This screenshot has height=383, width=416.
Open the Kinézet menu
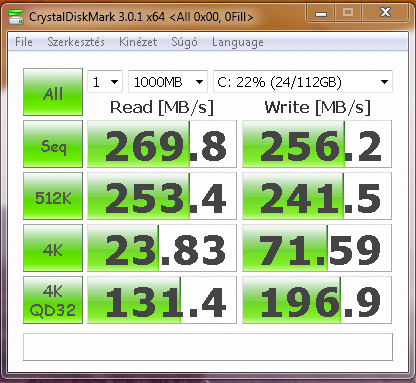click(x=138, y=42)
